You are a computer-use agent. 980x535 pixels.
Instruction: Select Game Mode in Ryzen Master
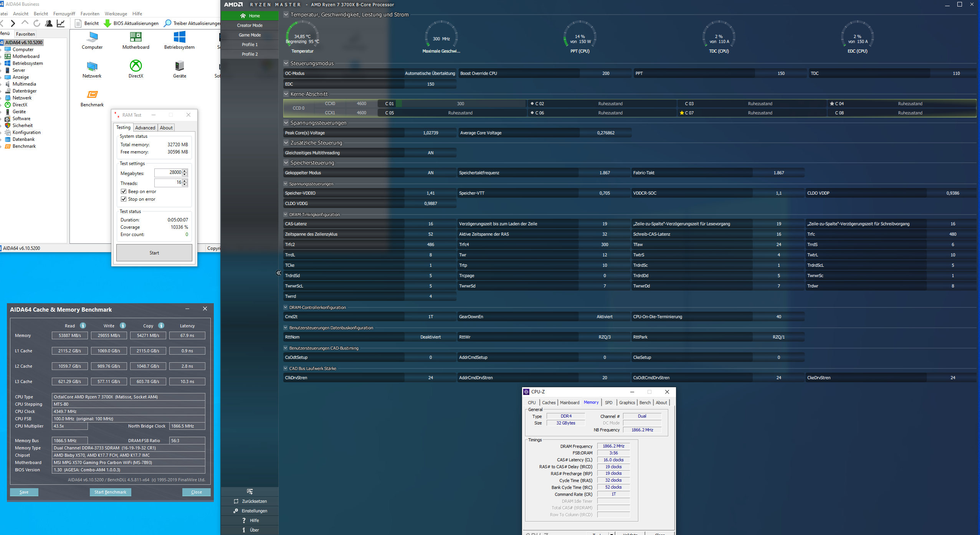click(250, 35)
